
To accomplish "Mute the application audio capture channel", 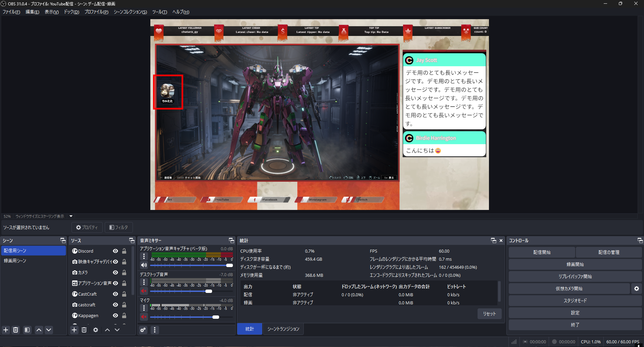I will pos(144,265).
